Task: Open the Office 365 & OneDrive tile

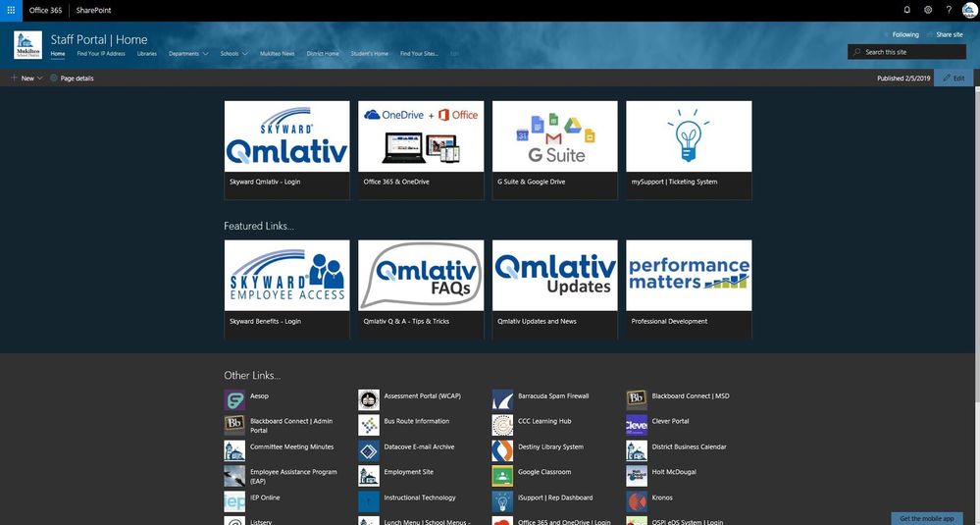Action: pos(421,150)
